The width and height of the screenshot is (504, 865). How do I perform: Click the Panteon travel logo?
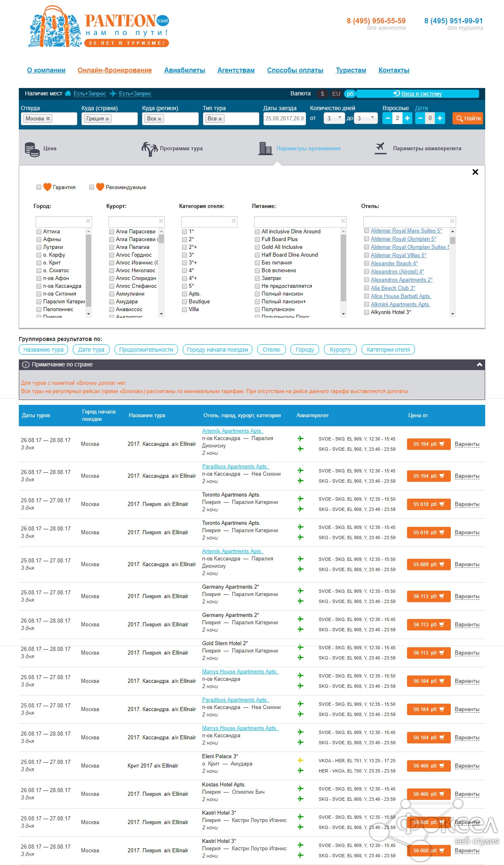click(98, 27)
